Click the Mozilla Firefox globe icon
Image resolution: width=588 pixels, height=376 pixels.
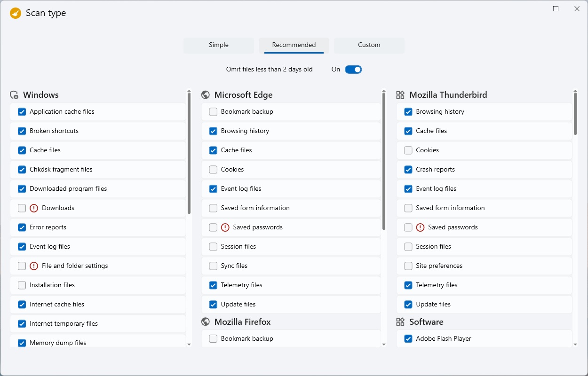click(205, 322)
